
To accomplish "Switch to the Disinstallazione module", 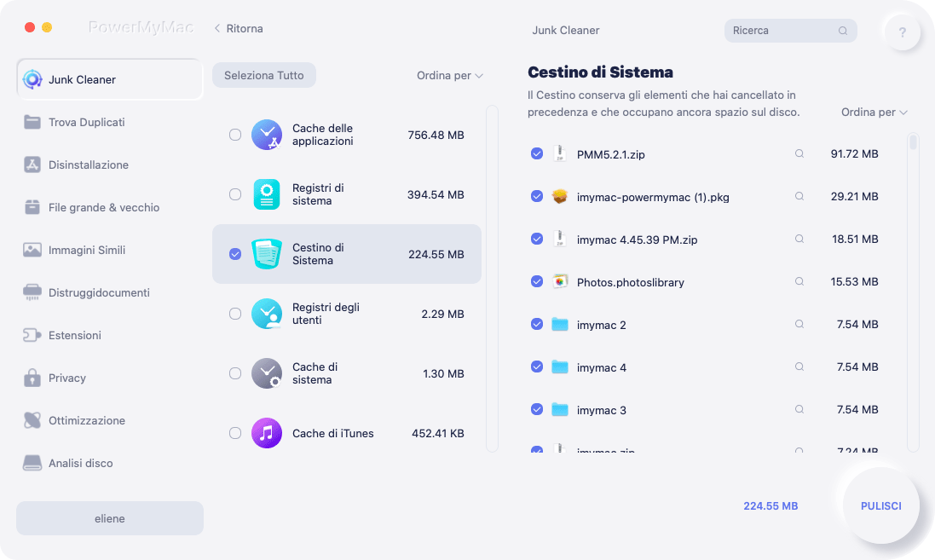I will pos(110,165).
